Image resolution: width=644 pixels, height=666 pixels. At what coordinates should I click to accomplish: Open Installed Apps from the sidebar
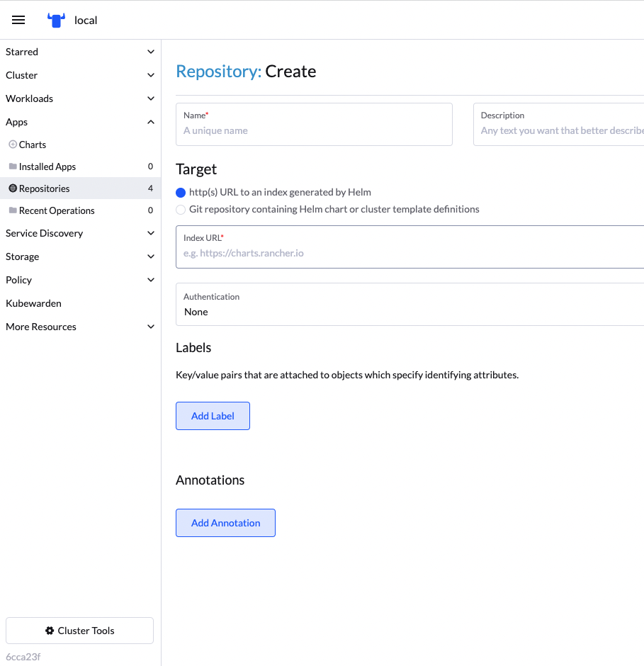[x=47, y=166]
